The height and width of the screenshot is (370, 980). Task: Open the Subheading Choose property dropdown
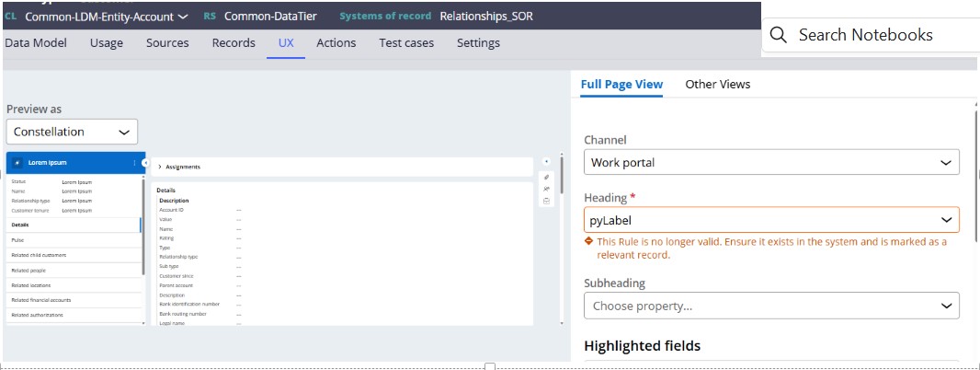[771, 306]
